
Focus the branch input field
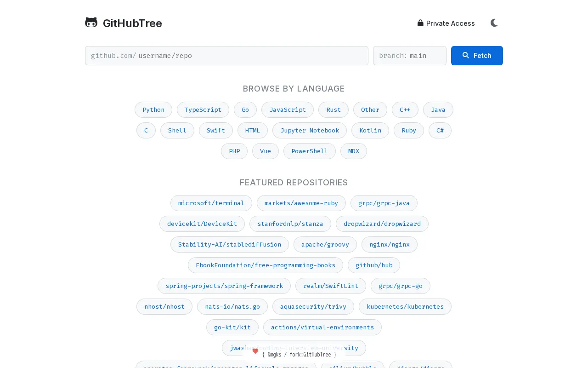(x=410, y=56)
